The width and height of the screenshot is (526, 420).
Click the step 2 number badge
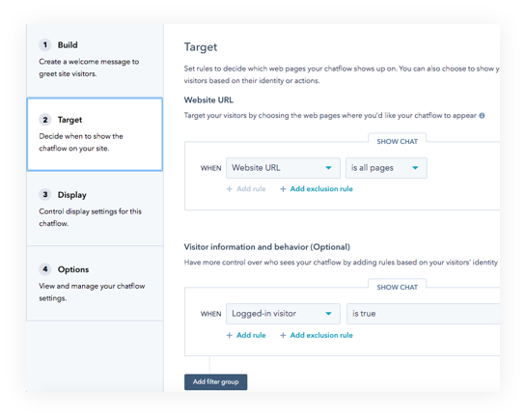pos(45,120)
